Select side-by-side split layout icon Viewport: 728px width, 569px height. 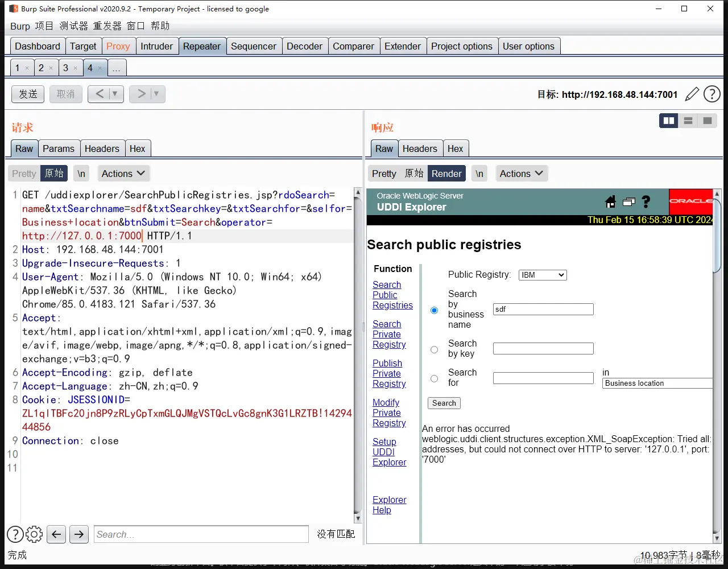(x=669, y=121)
